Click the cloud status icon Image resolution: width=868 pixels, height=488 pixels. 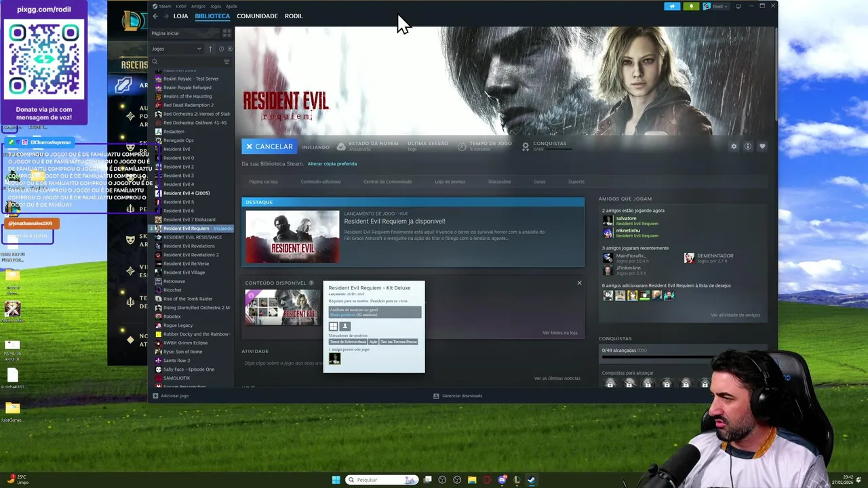click(340, 146)
